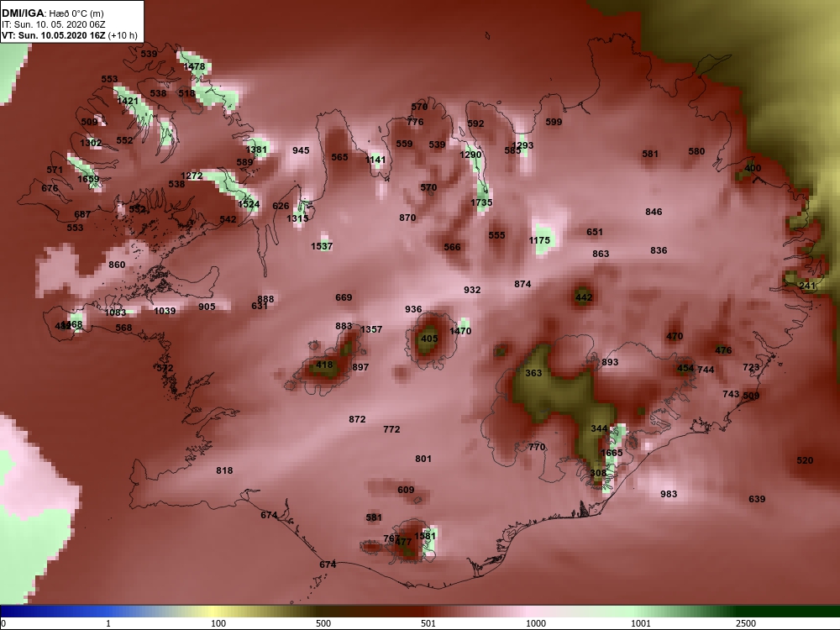Select the 1381 label
Image resolution: width=840 pixels, height=630 pixels.
pyautogui.click(x=256, y=150)
